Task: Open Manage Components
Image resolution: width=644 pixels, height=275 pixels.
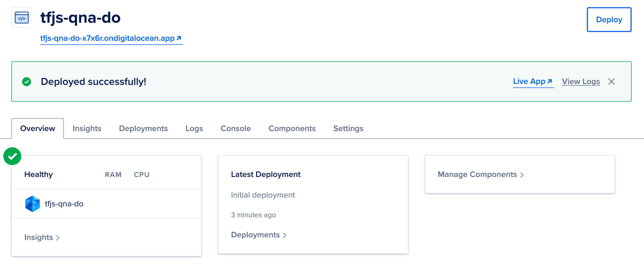Action: pyautogui.click(x=481, y=174)
